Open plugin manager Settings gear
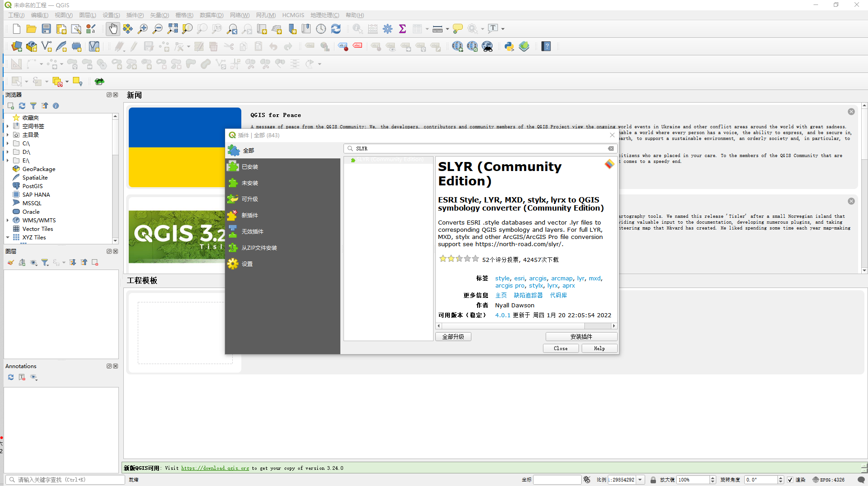 (233, 264)
